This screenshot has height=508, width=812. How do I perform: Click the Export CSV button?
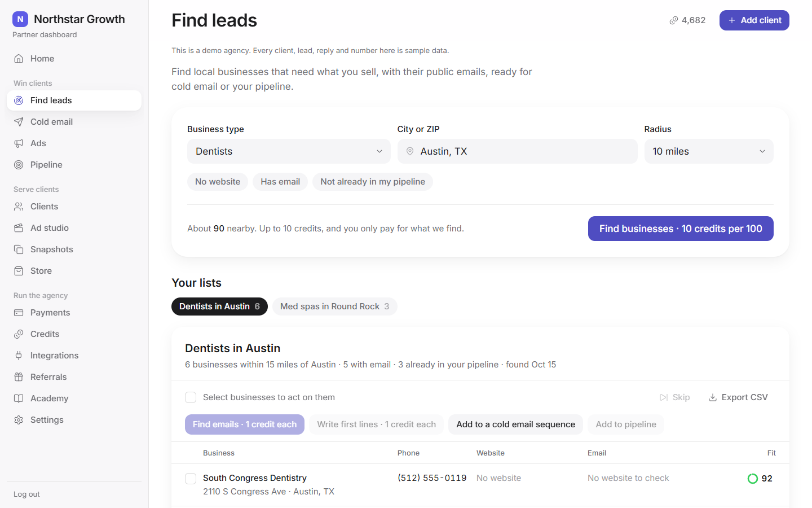coord(738,397)
